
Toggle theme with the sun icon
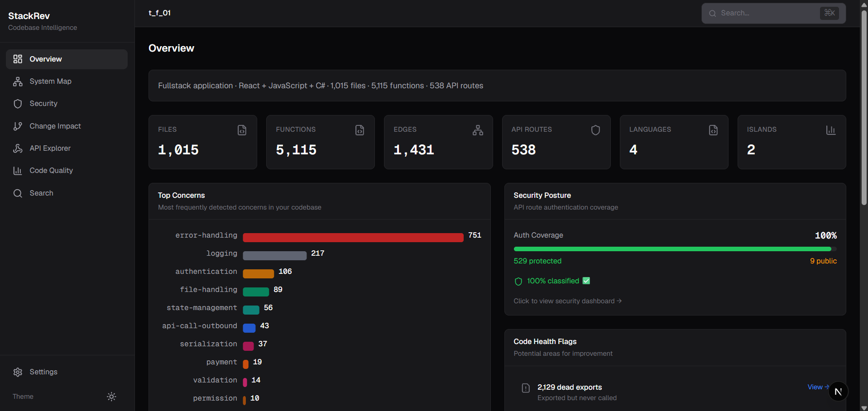[x=111, y=397]
